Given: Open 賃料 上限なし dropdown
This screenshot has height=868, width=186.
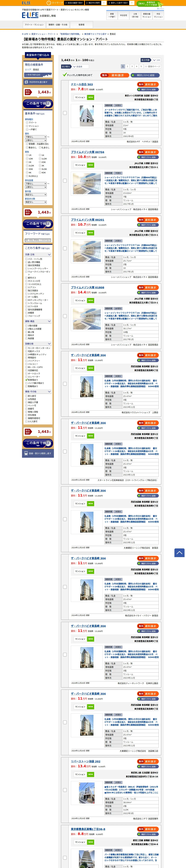Looking at the screenshot, I should tap(36, 140).
